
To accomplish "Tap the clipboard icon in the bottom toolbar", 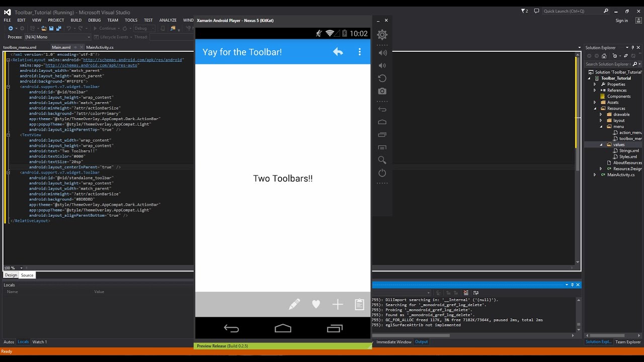I will coord(359,304).
